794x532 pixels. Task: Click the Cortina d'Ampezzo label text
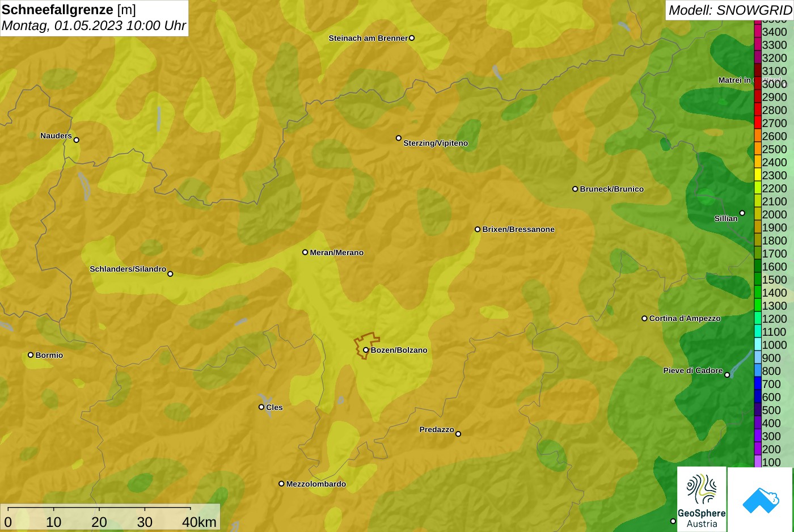pyautogui.click(x=685, y=318)
